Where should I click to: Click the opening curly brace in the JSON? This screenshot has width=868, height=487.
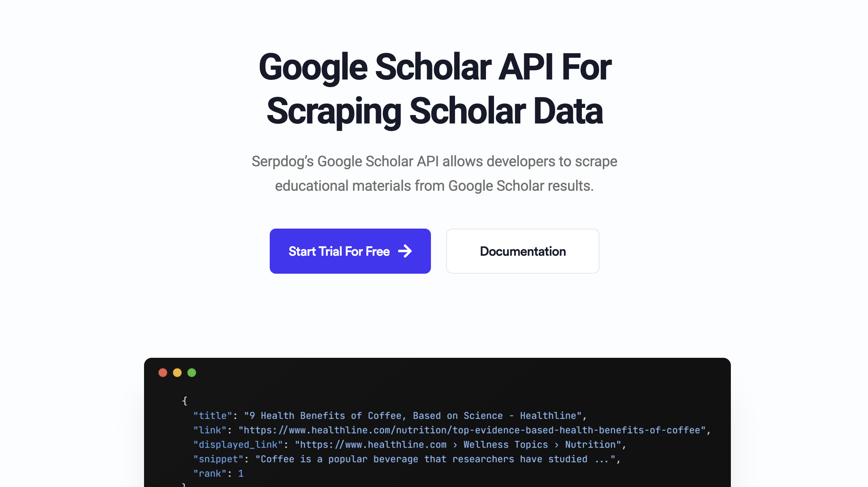click(x=185, y=401)
